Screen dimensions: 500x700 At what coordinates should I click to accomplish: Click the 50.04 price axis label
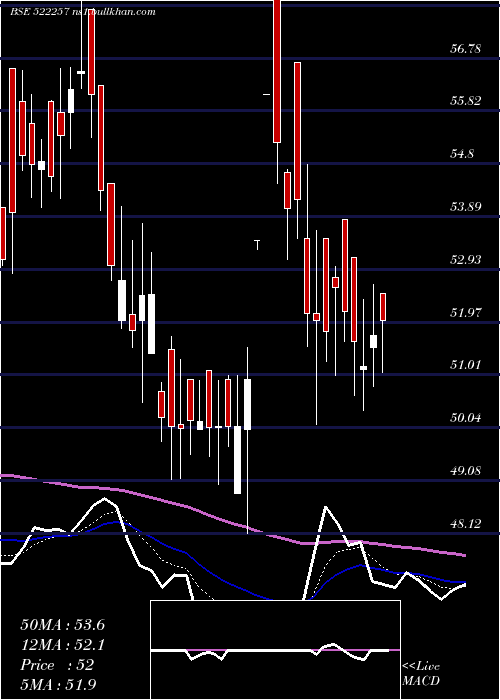tap(466, 418)
